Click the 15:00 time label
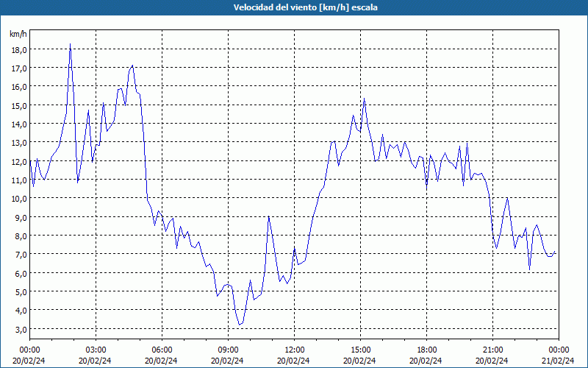Screen dimensions: 588x368 pos(360,350)
